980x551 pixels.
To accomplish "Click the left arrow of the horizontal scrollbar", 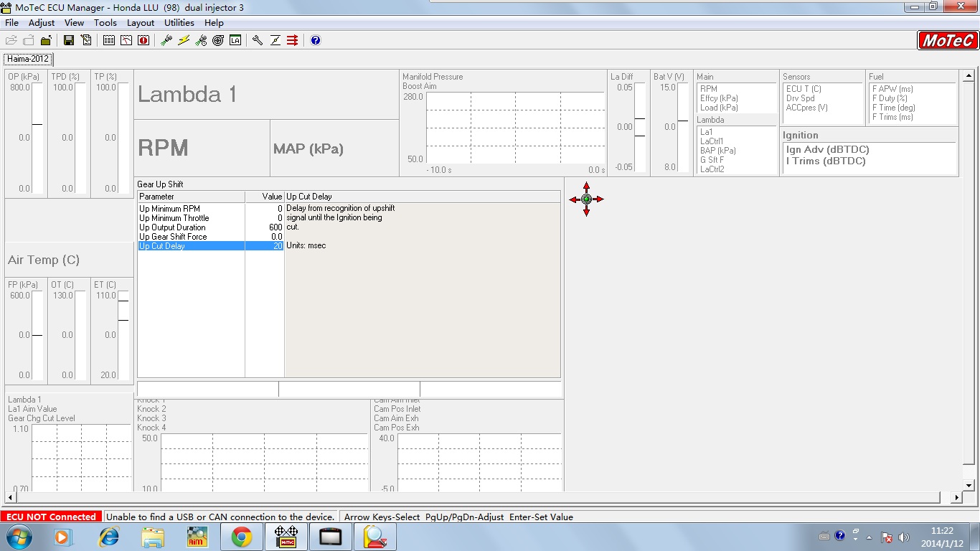I will 11,497.
